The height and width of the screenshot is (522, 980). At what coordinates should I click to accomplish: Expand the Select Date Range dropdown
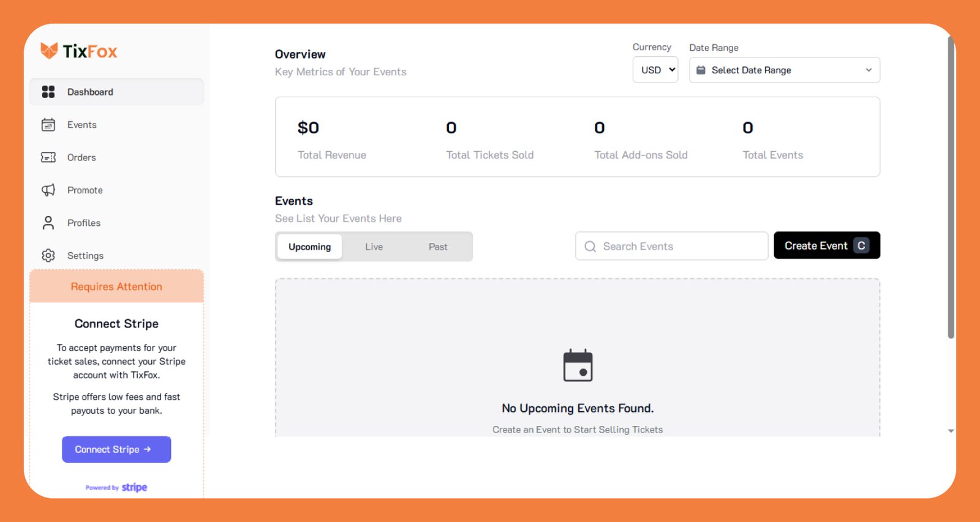(784, 70)
